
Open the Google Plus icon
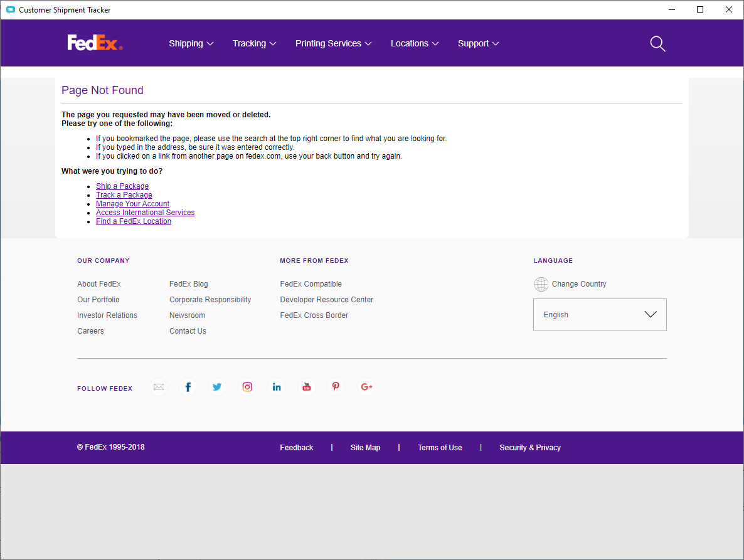(366, 387)
